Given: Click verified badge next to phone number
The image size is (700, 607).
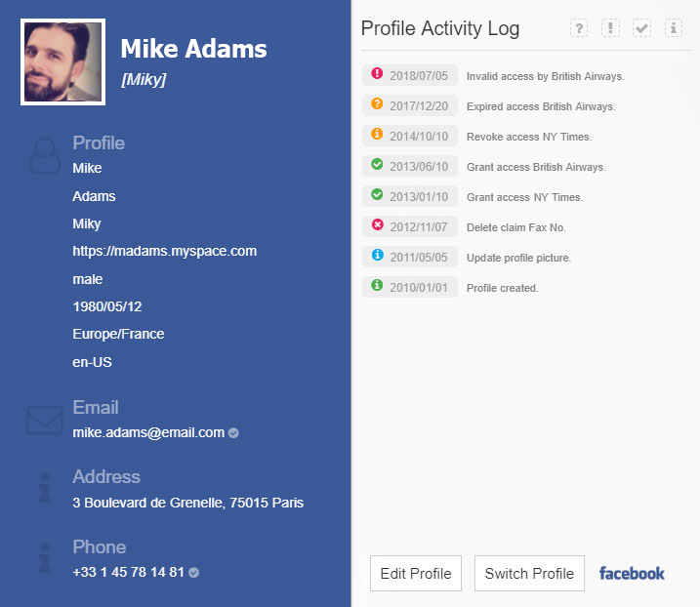Looking at the screenshot, I should click(194, 573).
